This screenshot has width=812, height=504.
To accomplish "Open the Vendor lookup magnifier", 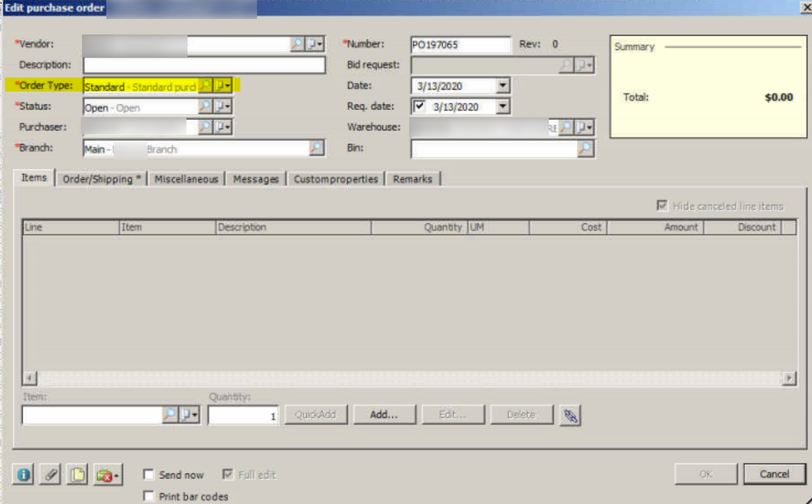I will coord(297,44).
